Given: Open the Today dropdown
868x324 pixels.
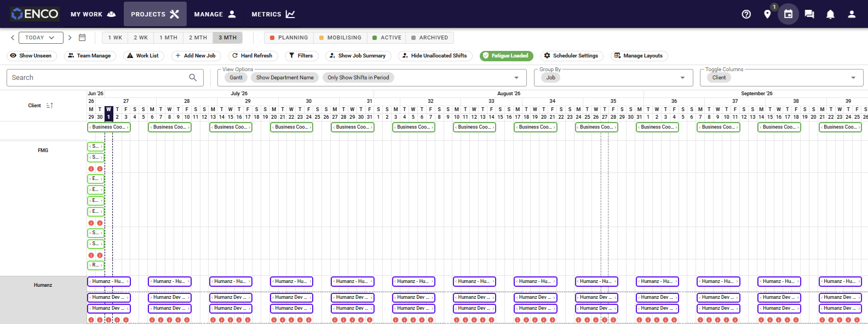Looking at the screenshot, I should pyautogui.click(x=41, y=38).
